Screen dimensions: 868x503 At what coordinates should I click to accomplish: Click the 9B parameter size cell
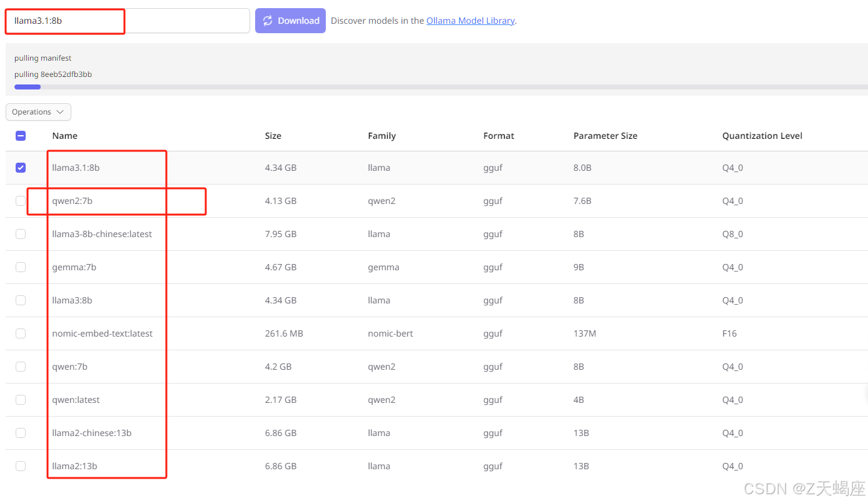point(578,267)
